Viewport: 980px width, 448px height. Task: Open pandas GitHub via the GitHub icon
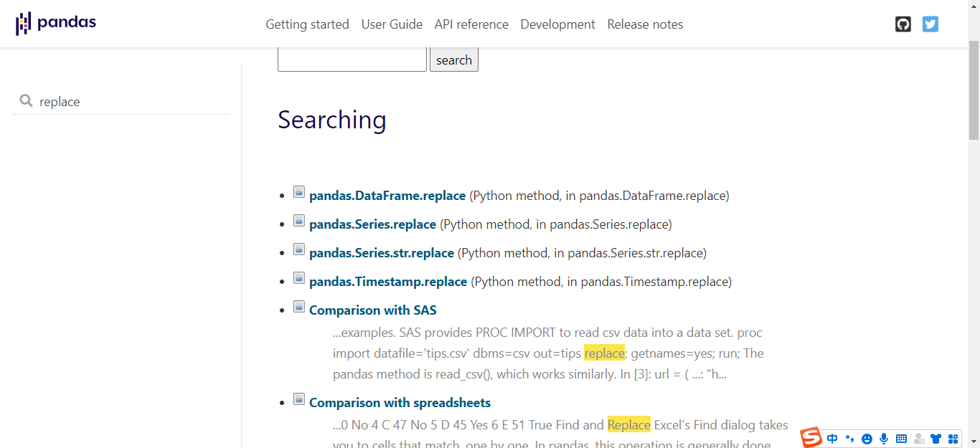(903, 24)
